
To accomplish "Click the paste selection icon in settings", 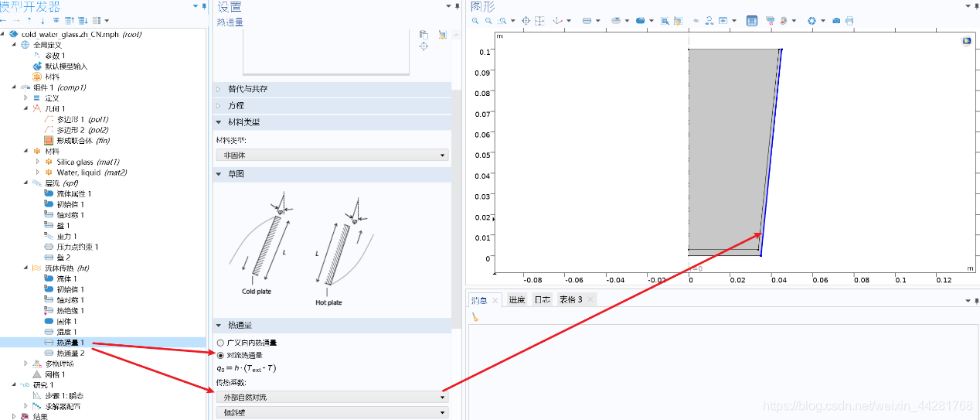I will pos(424,35).
